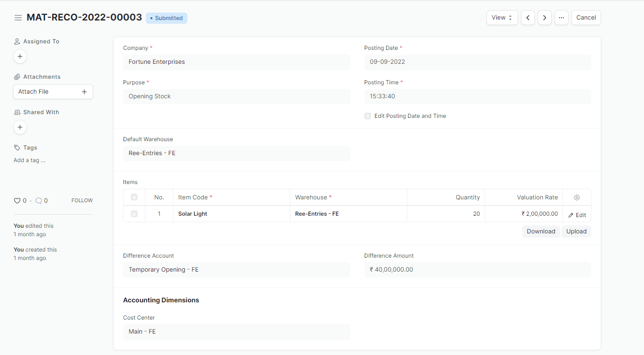
Task: Click FOLLOW to follow this document
Action: (x=82, y=201)
